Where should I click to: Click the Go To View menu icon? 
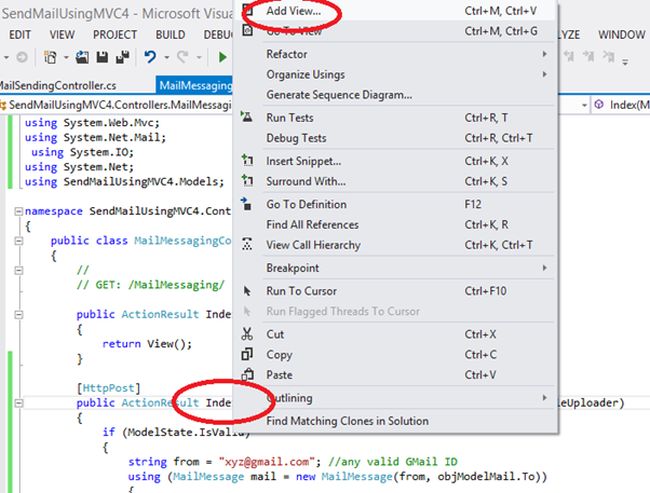pos(247,30)
